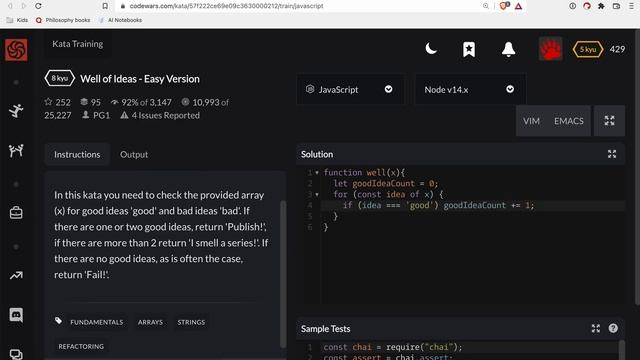Image resolution: width=640 pixels, height=360 pixels.
Task: Click the sample tests code line 1
Action: click(x=469, y=347)
